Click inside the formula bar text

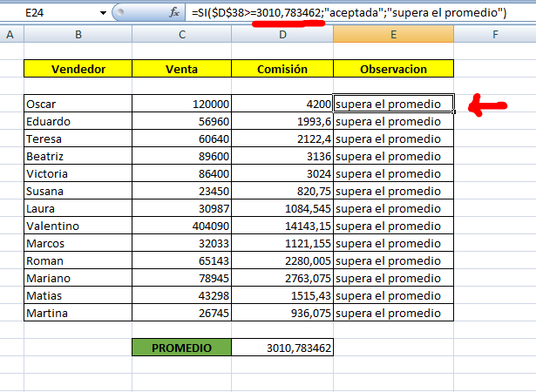349,13
